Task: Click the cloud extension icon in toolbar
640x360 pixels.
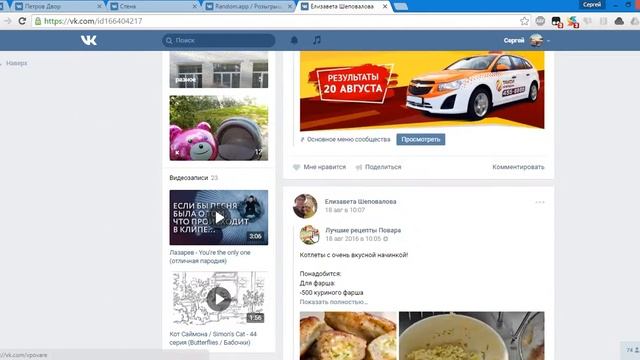Action: click(619, 21)
